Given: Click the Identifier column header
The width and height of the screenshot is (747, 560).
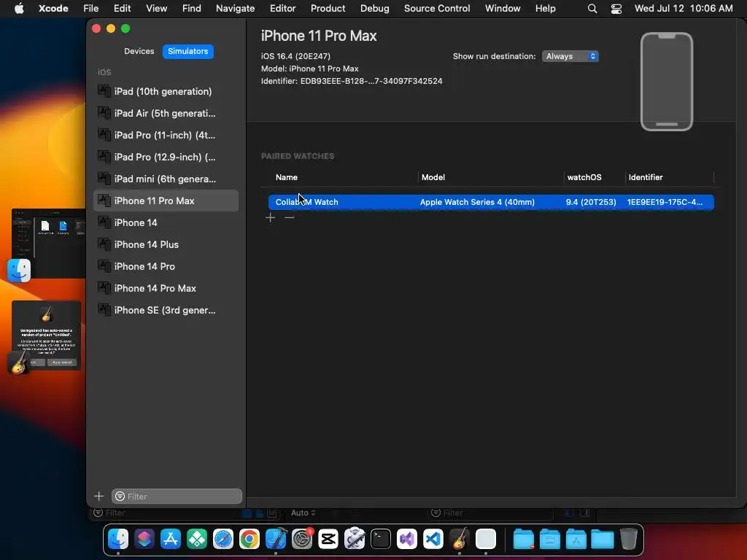Looking at the screenshot, I should coord(670,177).
